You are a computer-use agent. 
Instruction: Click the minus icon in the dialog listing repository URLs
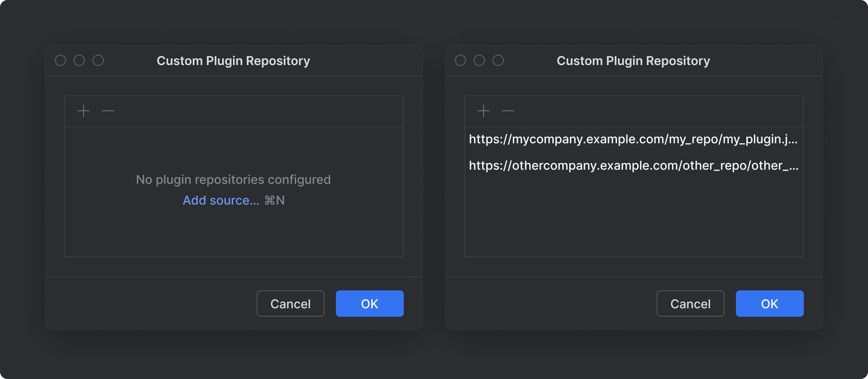coord(508,111)
